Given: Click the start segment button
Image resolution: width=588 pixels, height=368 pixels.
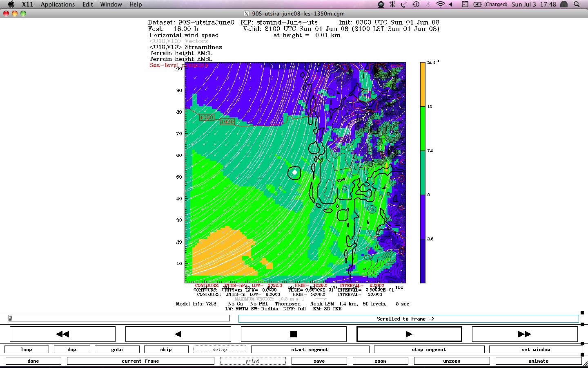Looking at the screenshot, I should [310, 350].
